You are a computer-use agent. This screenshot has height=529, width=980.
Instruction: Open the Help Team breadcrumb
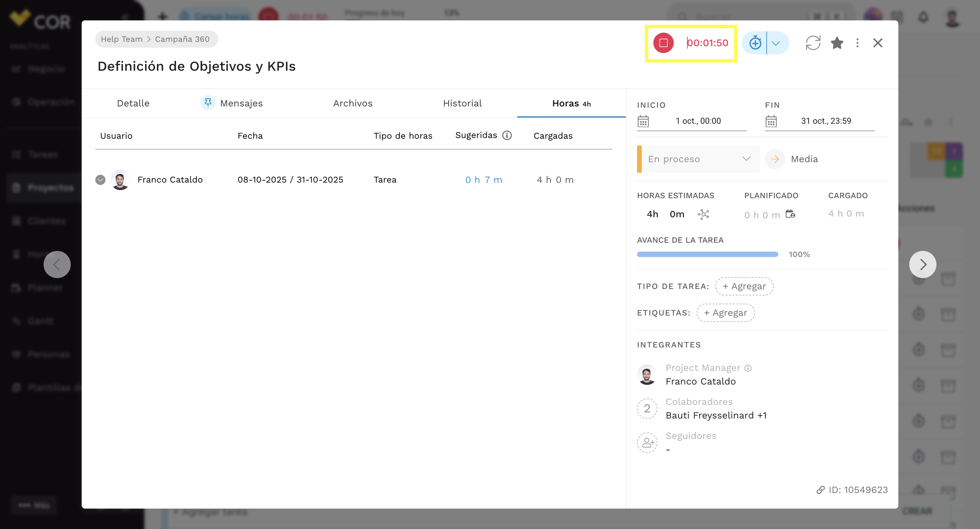[121, 39]
